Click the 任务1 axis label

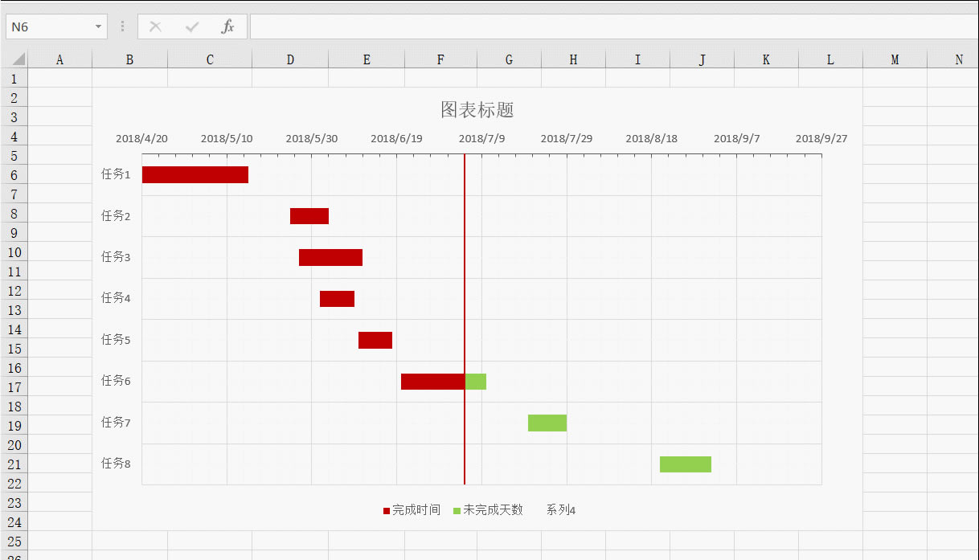[116, 174]
